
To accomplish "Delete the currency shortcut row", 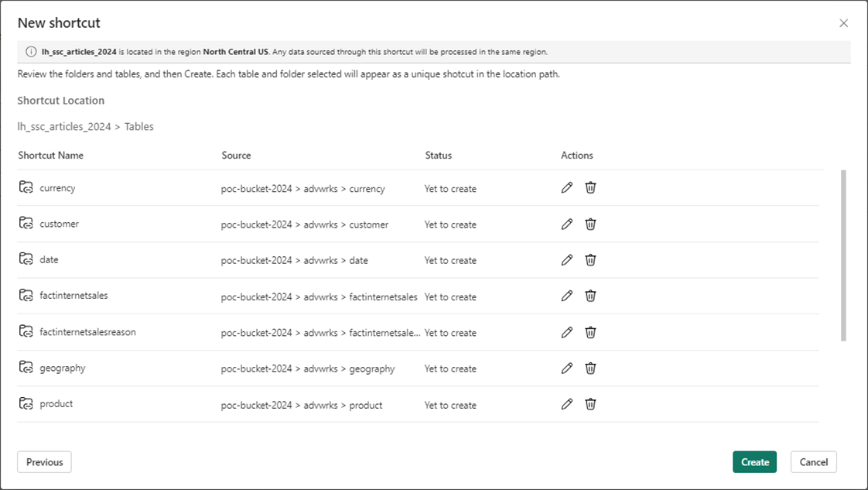I will click(x=590, y=188).
